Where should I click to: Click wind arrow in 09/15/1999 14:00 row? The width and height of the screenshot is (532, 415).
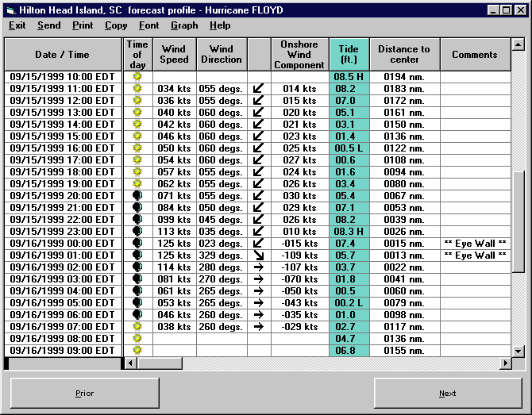click(x=258, y=124)
